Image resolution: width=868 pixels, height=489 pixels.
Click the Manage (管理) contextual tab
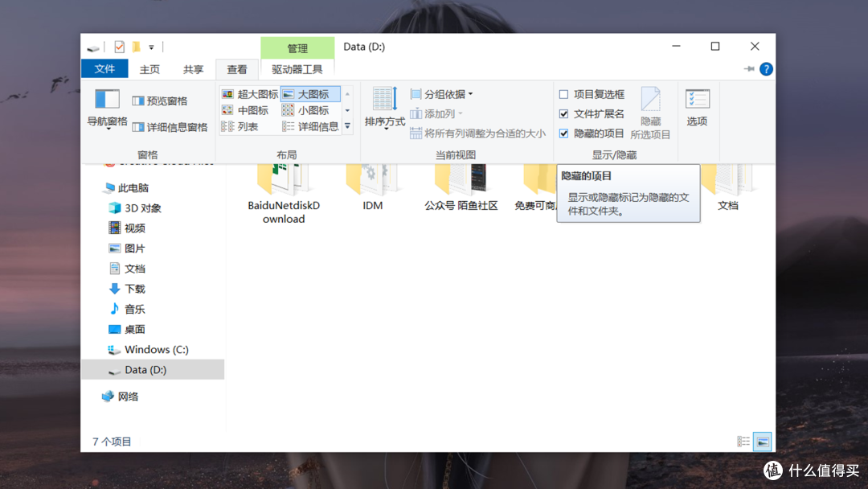[297, 48]
